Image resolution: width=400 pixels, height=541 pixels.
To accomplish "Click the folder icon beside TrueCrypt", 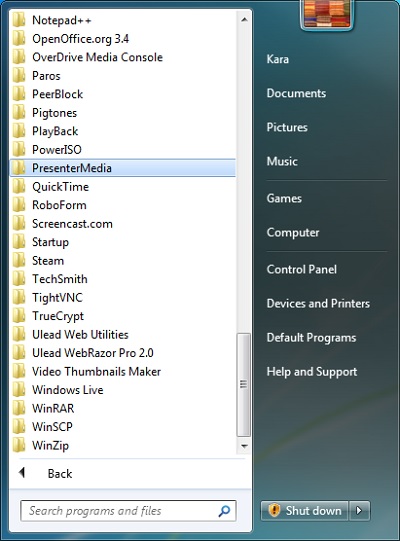I will pos(19,316).
